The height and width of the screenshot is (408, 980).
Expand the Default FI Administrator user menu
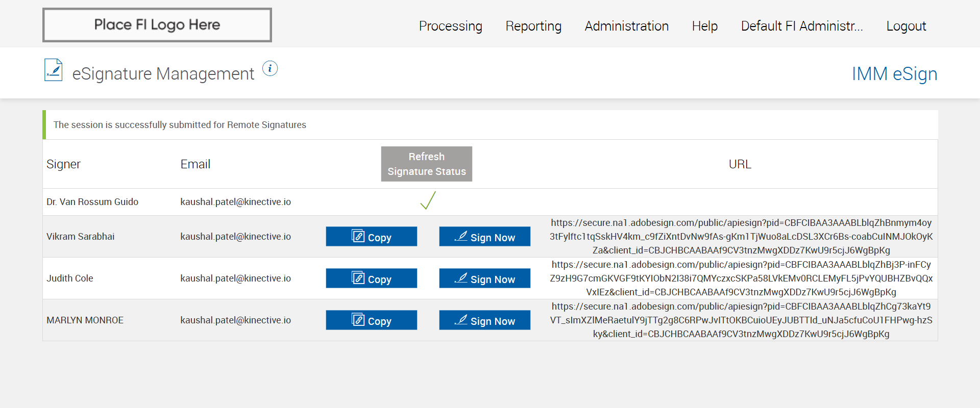[x=801, y=26]
